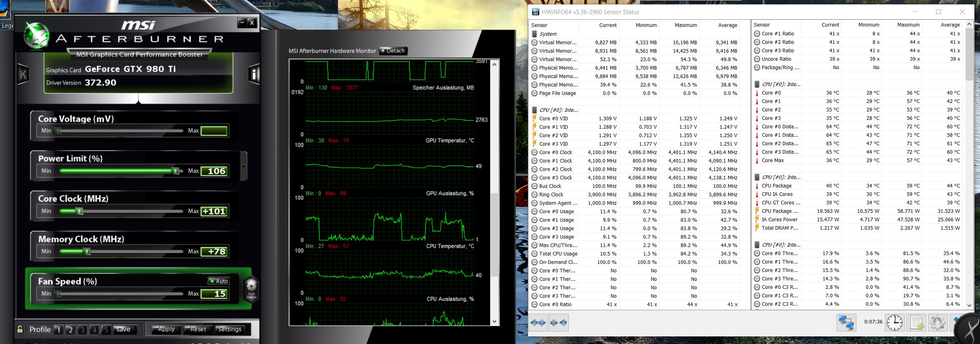This screenshot has height=344, width=980.
Task: Select Afterburner profile 3
Action: tap(83, 330)
